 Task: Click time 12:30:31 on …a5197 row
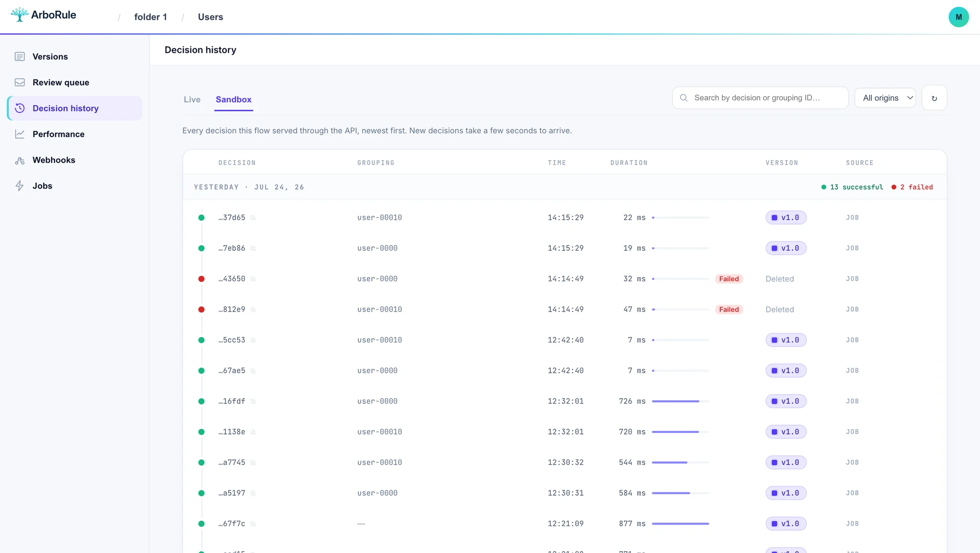pos(565,493)
